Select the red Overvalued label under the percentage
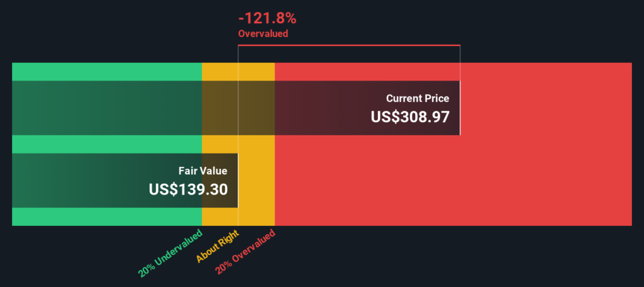This screenshot has width=644, height=287. coord(263,34)
